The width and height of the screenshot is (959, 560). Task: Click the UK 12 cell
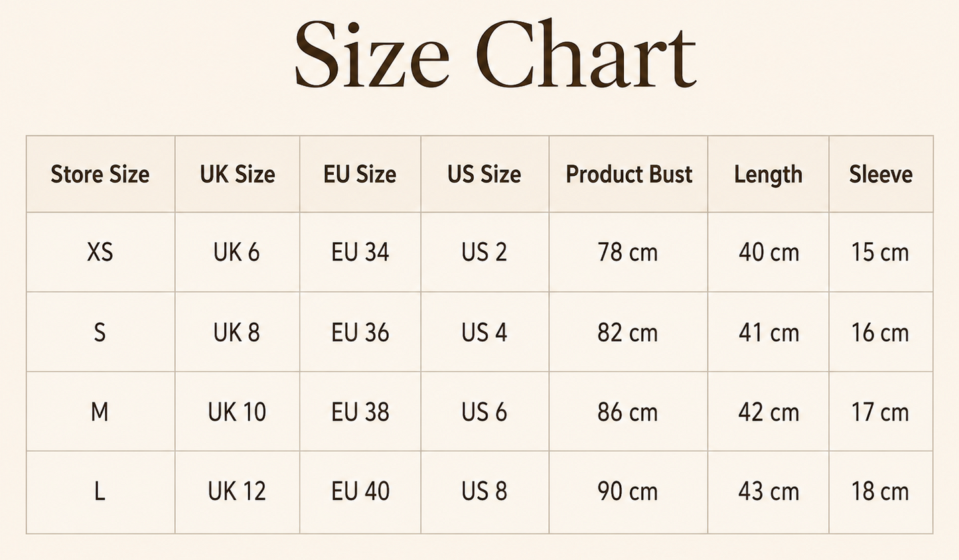(236, 492)
